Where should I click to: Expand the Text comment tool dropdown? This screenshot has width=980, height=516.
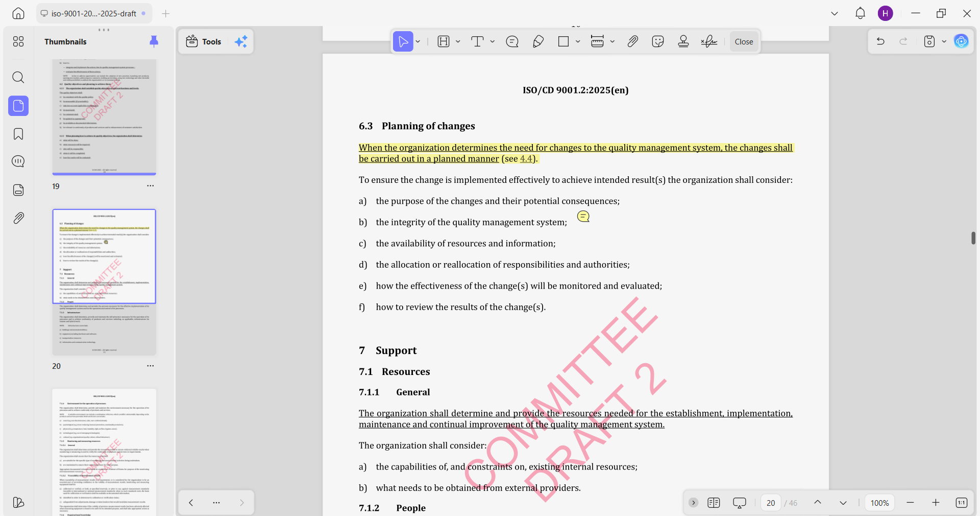pos(492,41)
